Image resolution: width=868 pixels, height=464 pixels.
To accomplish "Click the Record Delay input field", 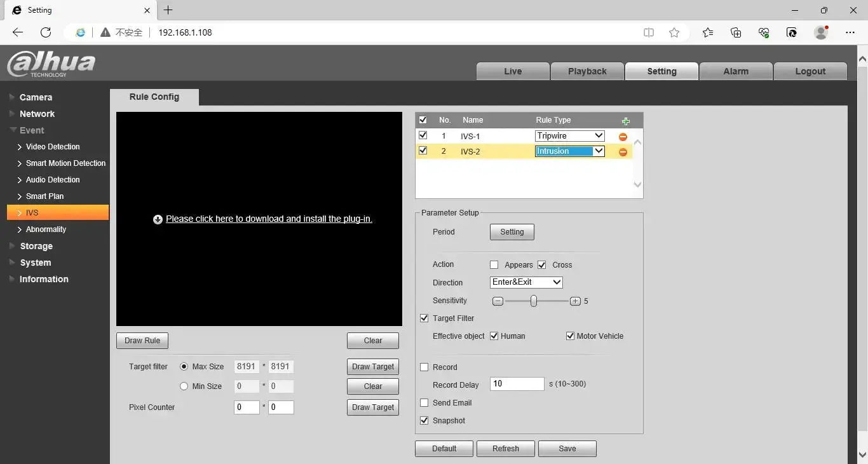I will click(517, 384).
